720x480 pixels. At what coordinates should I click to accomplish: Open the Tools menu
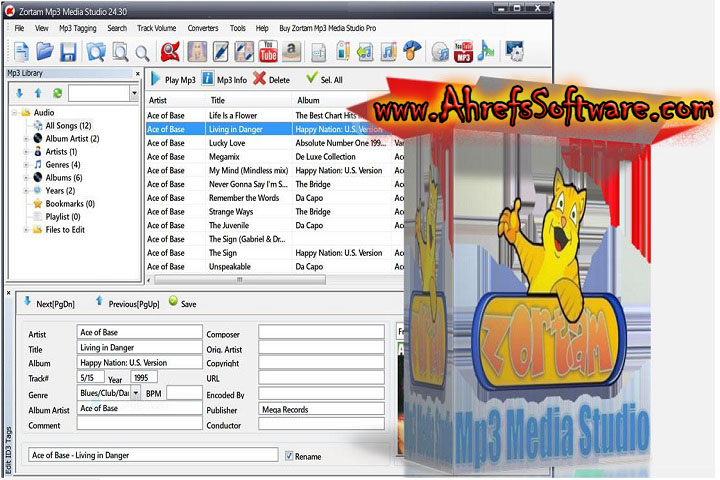(237, 28)
